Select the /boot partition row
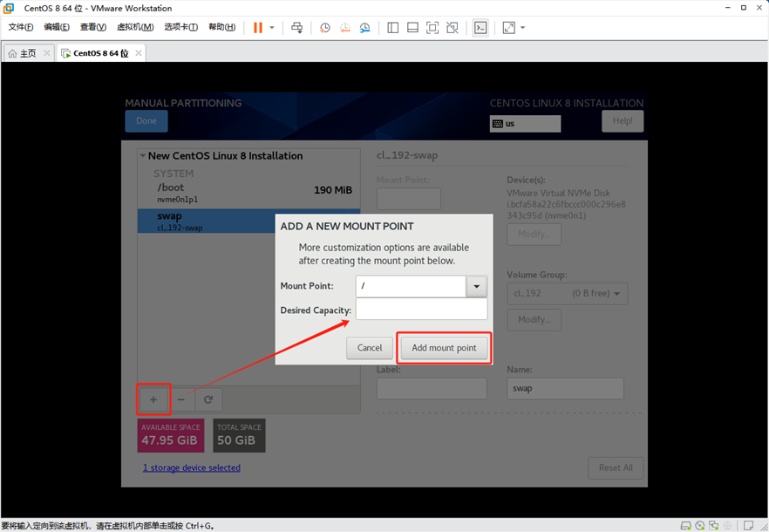The width and height of the screenshot is (769, 532). [x=248, y=193]
